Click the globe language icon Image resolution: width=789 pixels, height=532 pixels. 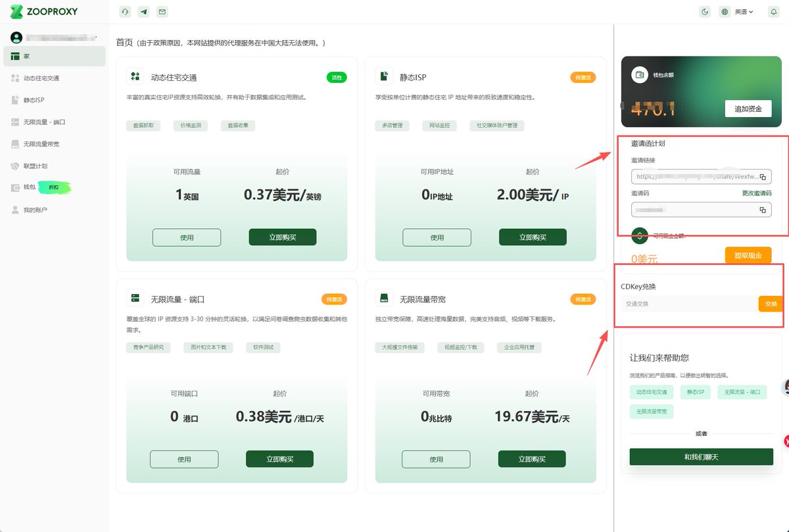[x=725, y=11]
